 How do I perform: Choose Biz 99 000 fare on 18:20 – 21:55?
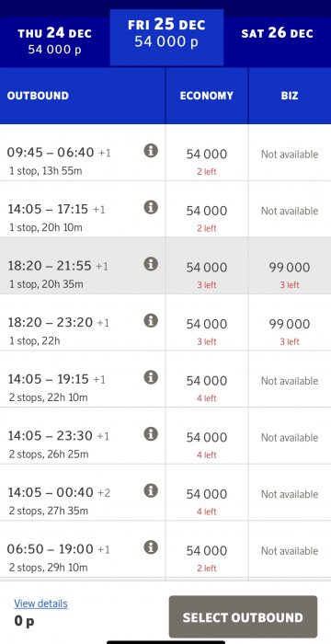(290, 266)
